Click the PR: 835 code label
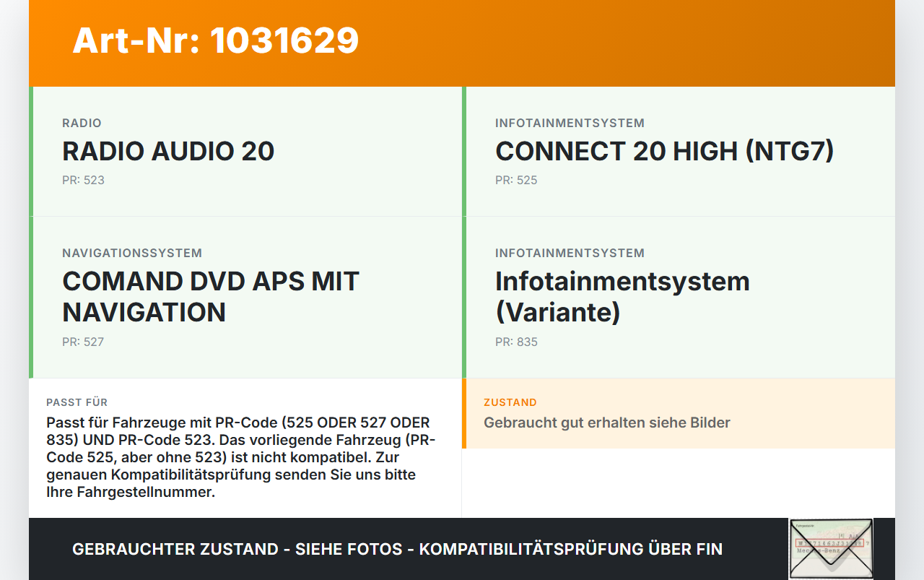Image resolution: width=924 pixels, height=580 pixels. pos(516,342)
